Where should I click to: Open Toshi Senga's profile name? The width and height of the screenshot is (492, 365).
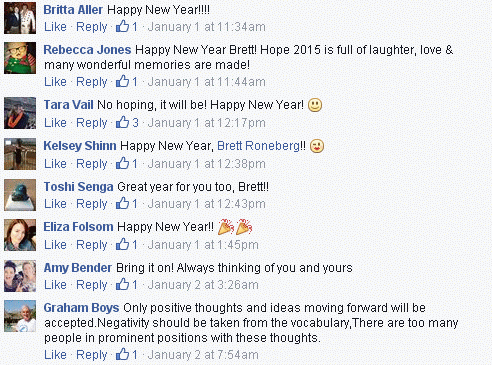(x=79, y=187)
